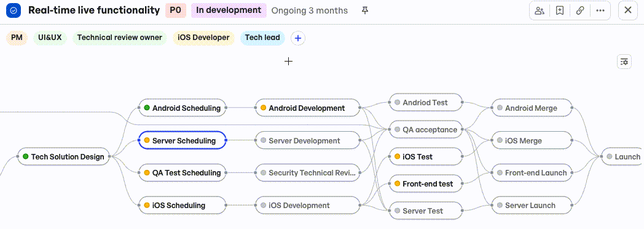Click the Real-time live functionality title

94,10
